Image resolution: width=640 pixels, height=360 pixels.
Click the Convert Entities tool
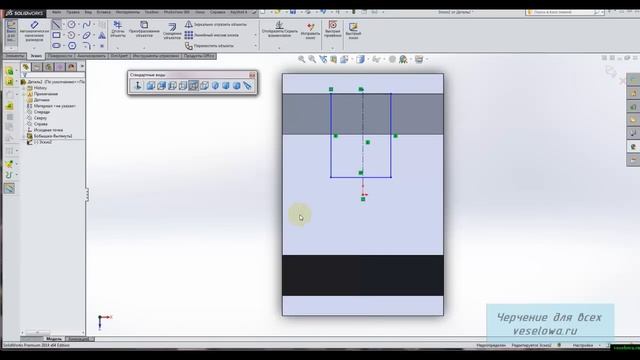tap(144, 29)
